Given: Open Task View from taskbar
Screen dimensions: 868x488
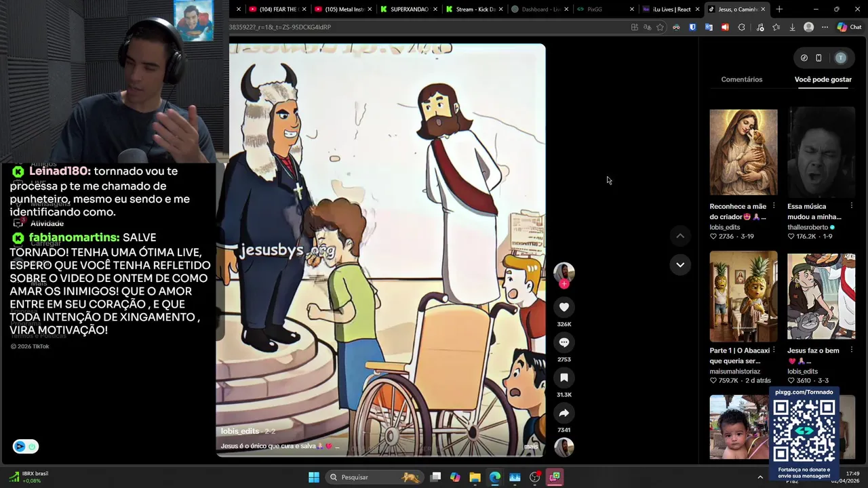Looking at the screenshot, I should [x=435, y=477].
